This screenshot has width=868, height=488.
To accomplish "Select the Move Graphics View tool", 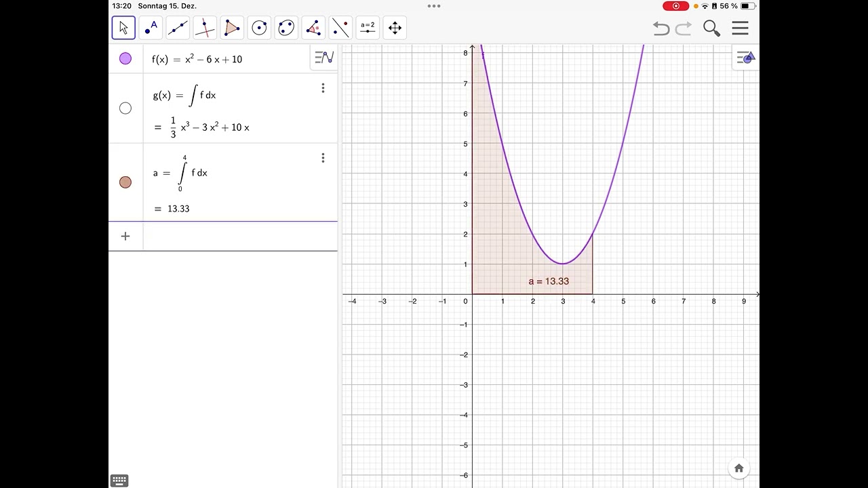I will (395, 28).
